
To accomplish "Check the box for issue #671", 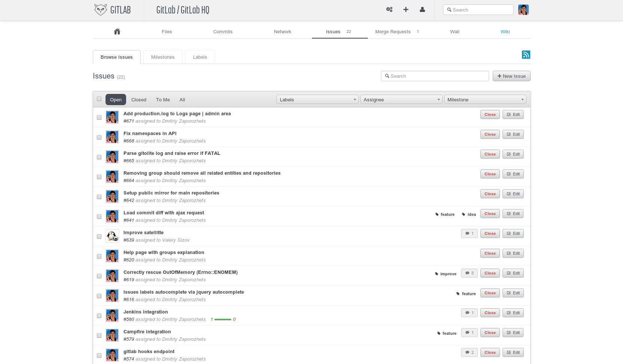I will (x=99, y=117).
